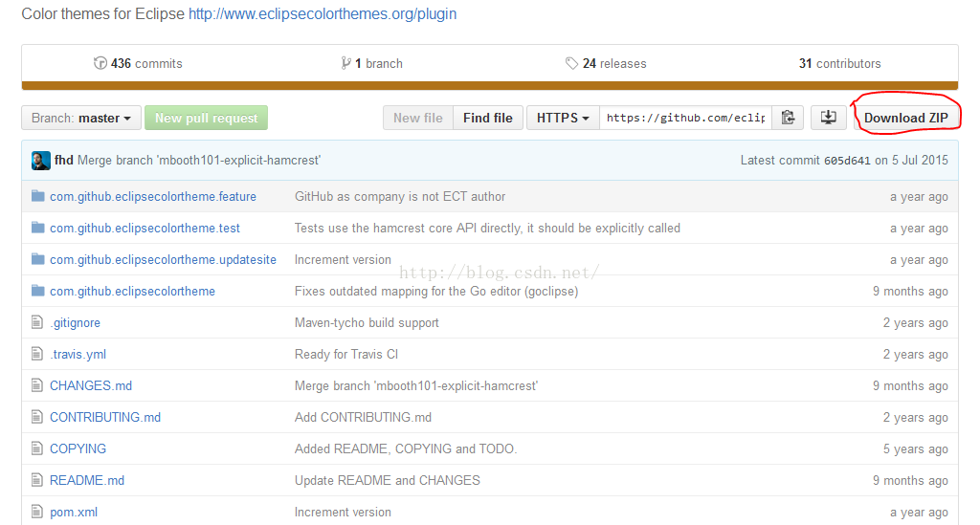This screenshot has width=980, height=525.
Task: Click the file icon beside pom.xml
Action: pos(37,512)
